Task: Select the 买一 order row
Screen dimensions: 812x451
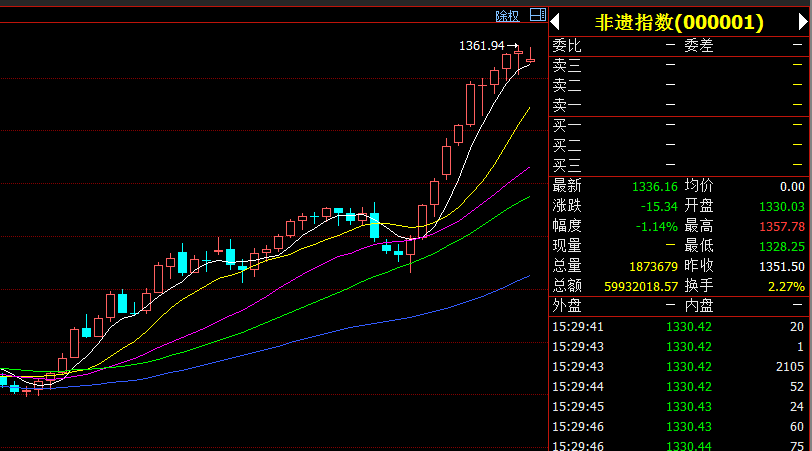Action: click(678, 125)
